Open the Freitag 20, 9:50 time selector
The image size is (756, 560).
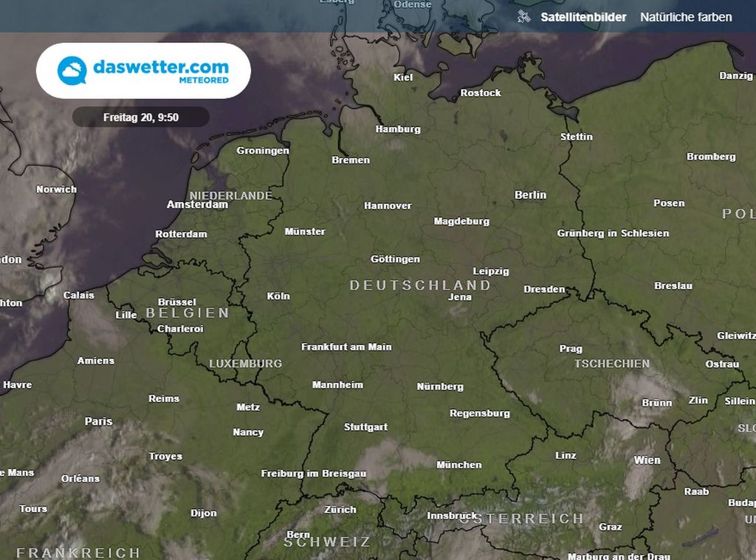click(140, 117)
